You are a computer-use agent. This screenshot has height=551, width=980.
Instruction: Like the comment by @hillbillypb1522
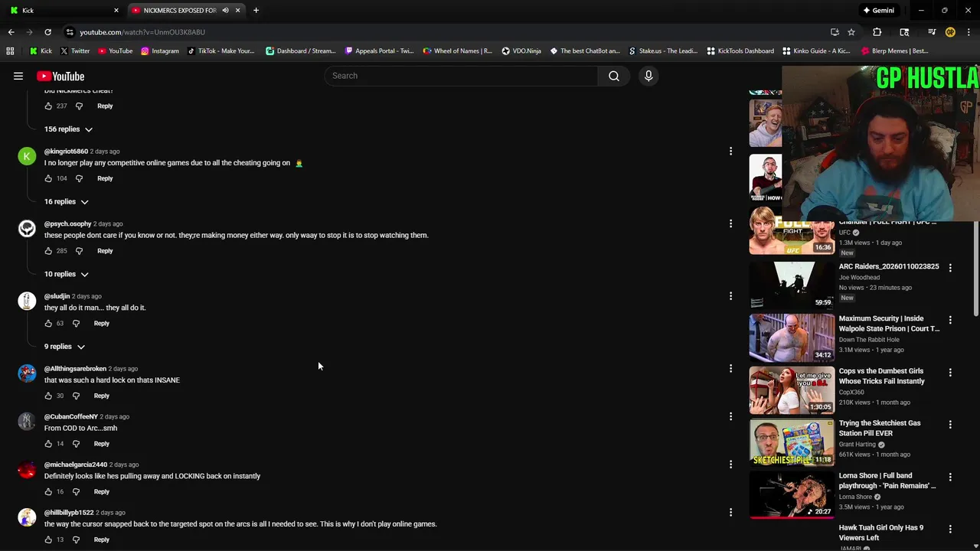tap(48, 540)
